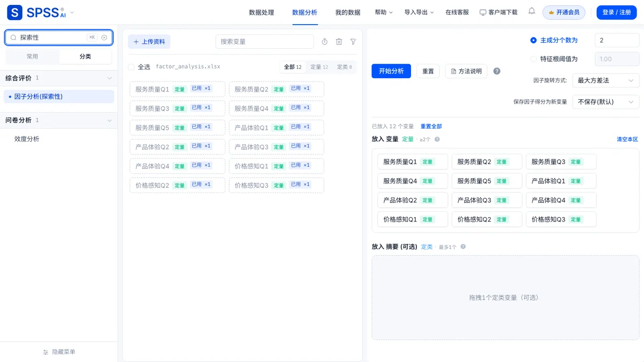This screenshot has width=644, height=362.
Task: Open 方法说明 button
Action: tap(466, 71)
